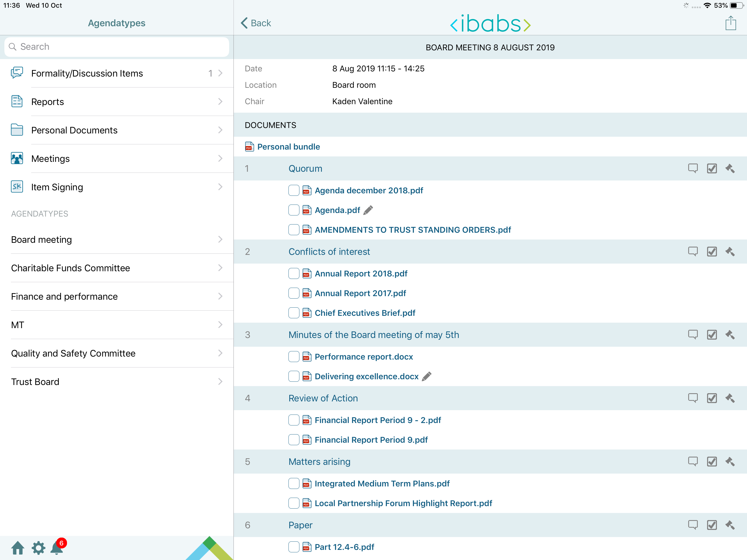Screen dimensions: 747x560
Task: Open the Personal bundle link
Action: (x=288, y=147)
